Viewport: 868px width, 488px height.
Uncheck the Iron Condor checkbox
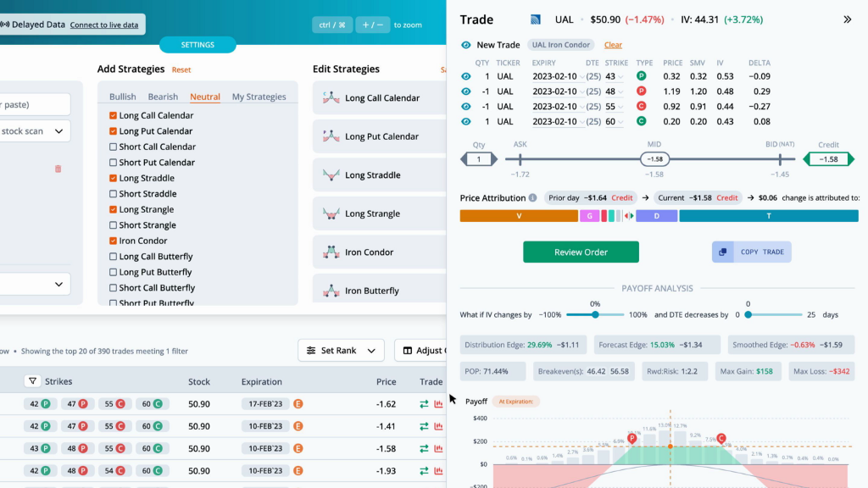(113, 241)
